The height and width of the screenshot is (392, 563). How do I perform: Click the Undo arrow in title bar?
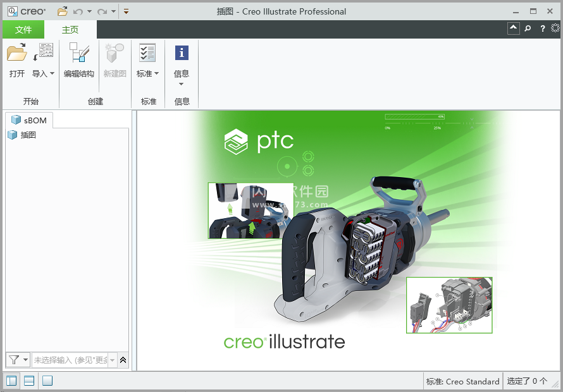78,11
